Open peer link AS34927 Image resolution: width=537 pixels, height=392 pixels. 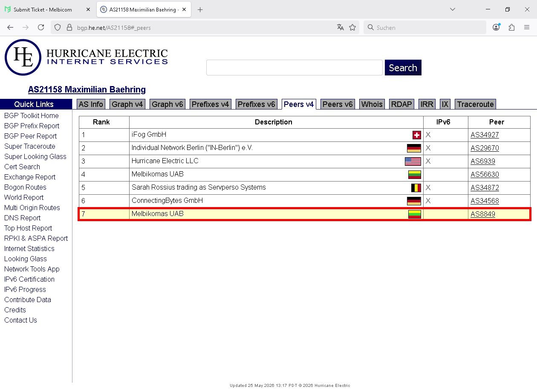[485, 135]
